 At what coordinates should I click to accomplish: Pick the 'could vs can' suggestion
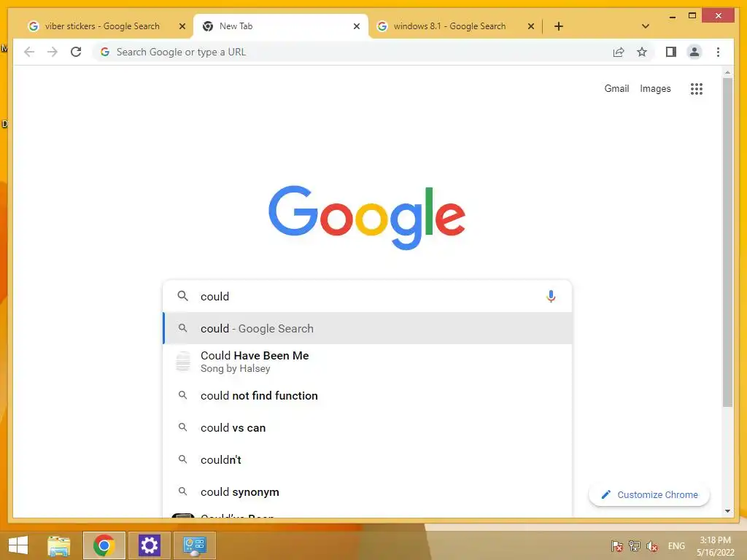(367, 427)
